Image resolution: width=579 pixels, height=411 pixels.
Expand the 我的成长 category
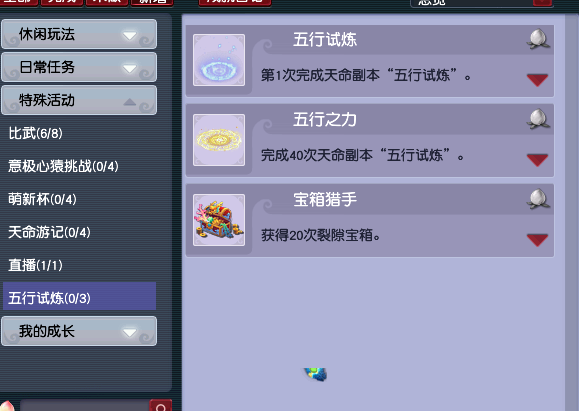79,331
